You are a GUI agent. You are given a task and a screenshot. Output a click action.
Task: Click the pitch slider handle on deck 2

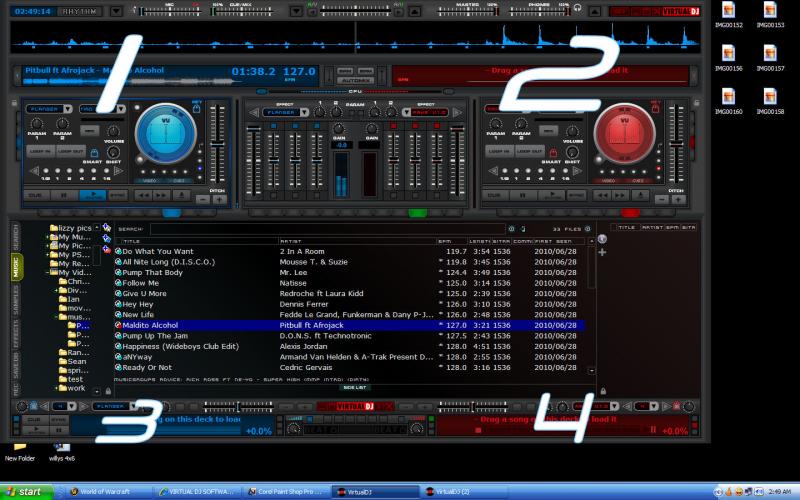677,144
